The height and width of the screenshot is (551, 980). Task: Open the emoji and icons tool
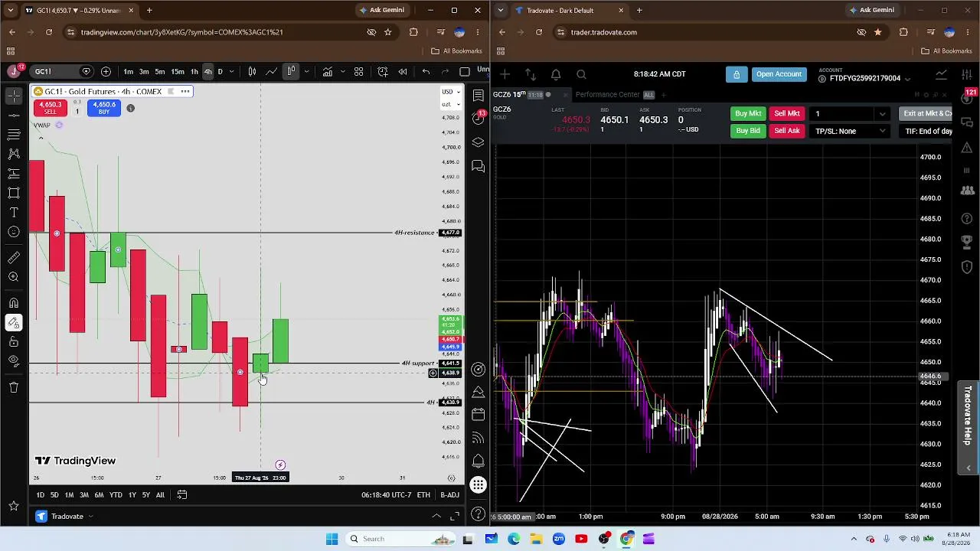click(14, 232)
